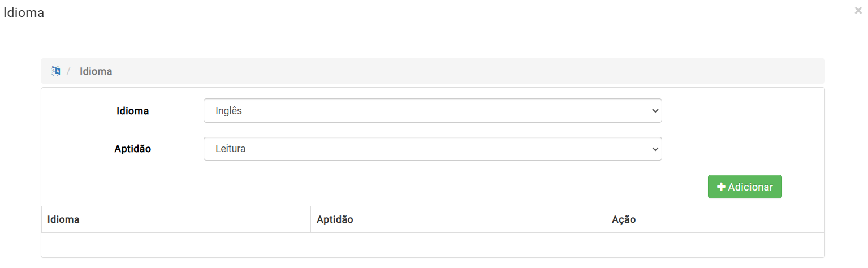Add the language with the green Adicionar button

745,187
